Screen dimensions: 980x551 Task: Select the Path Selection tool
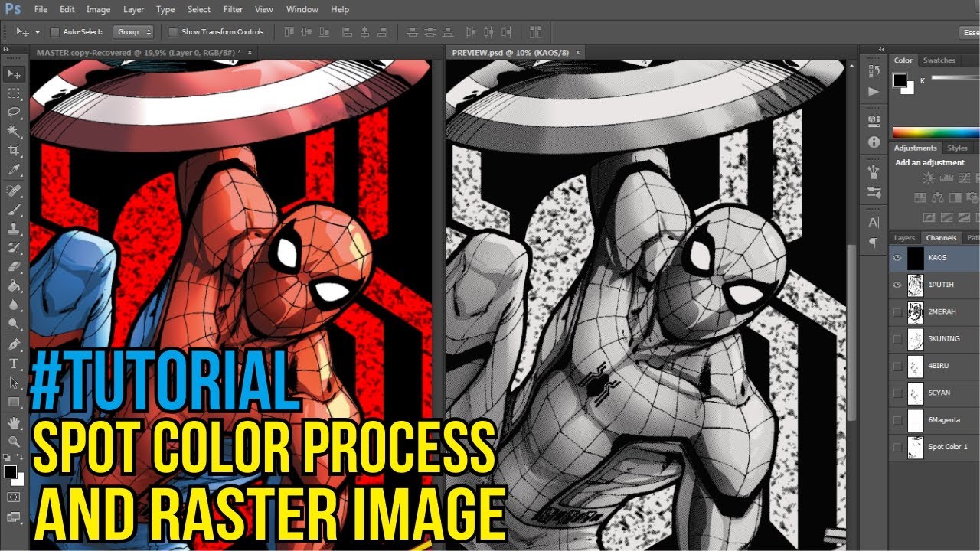click(14, 383)
